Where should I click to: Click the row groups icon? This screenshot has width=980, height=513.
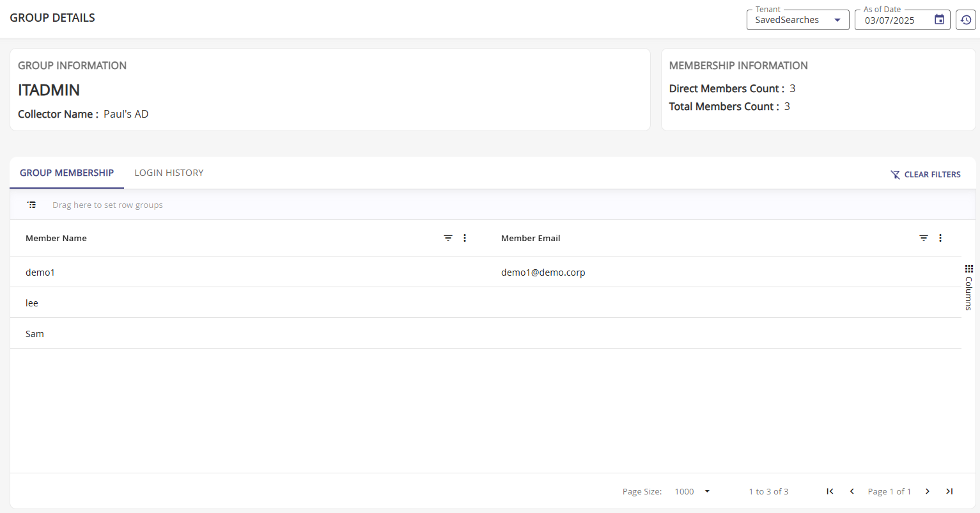[x=32, y=205]
